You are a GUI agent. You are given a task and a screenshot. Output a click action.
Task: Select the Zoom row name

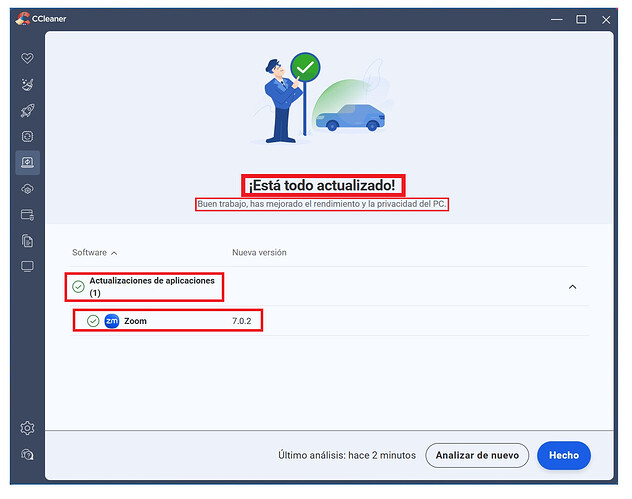135,321
